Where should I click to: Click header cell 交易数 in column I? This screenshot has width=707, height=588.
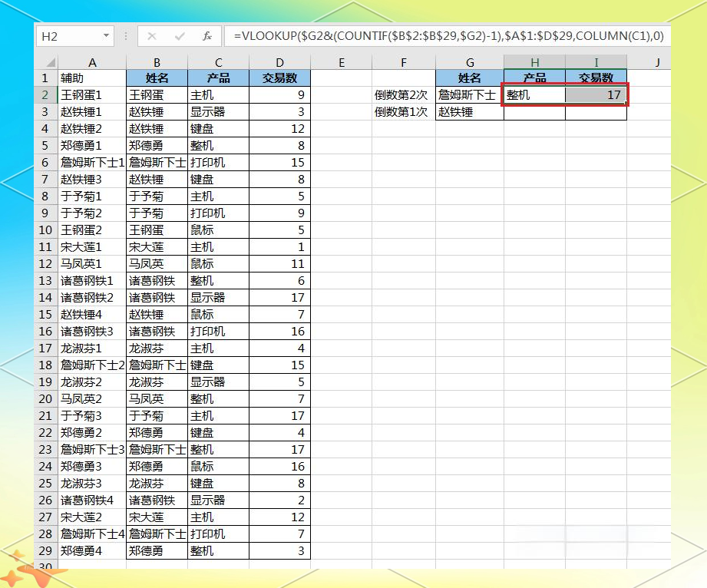[x=596, y=78]
